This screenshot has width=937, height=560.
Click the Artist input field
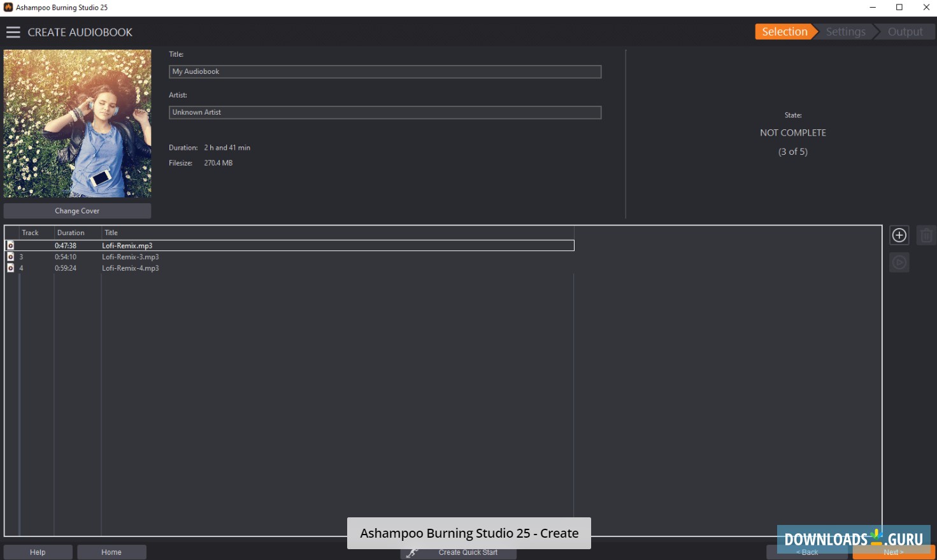coord(385,113)
